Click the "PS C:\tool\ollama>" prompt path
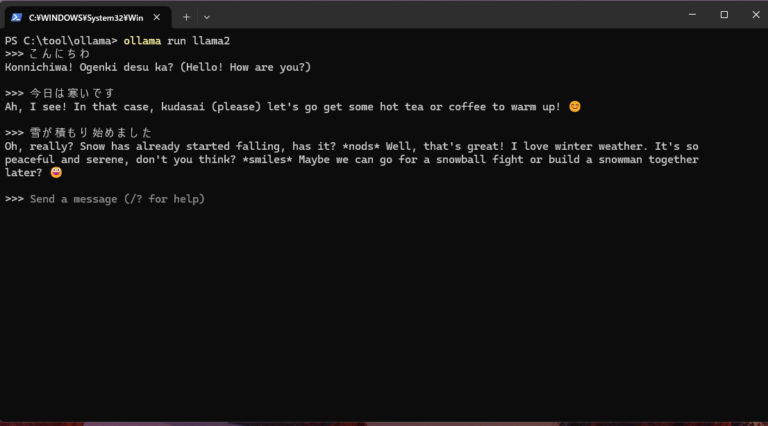 (x=62, y=40)
